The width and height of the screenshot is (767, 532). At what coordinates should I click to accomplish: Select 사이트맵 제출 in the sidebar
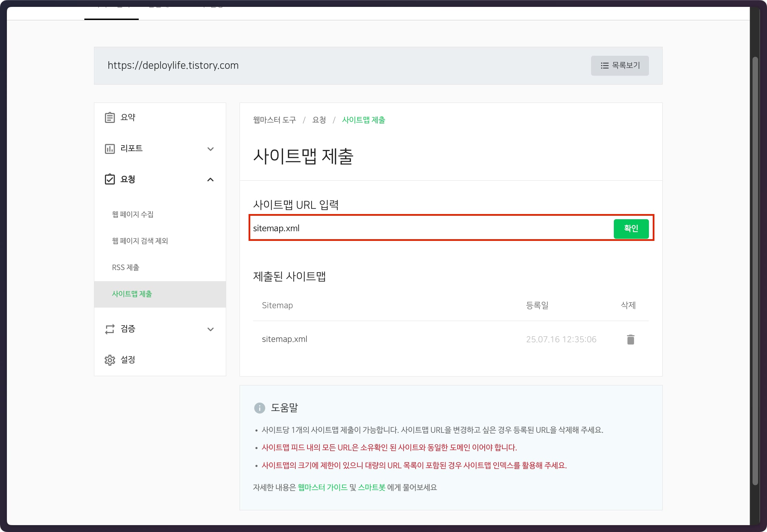pos(132,294)
